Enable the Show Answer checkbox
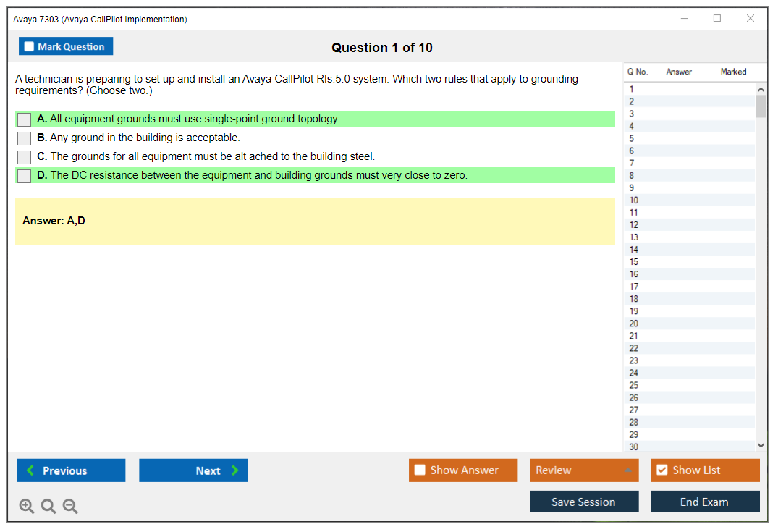The width and height of the screenshot is (778, 532). coord(420,470)
